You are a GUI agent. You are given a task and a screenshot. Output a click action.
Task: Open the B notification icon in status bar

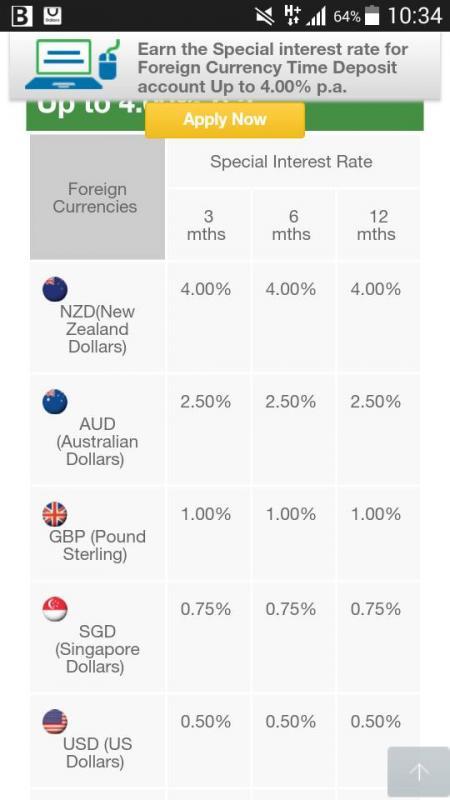point(21,16)
